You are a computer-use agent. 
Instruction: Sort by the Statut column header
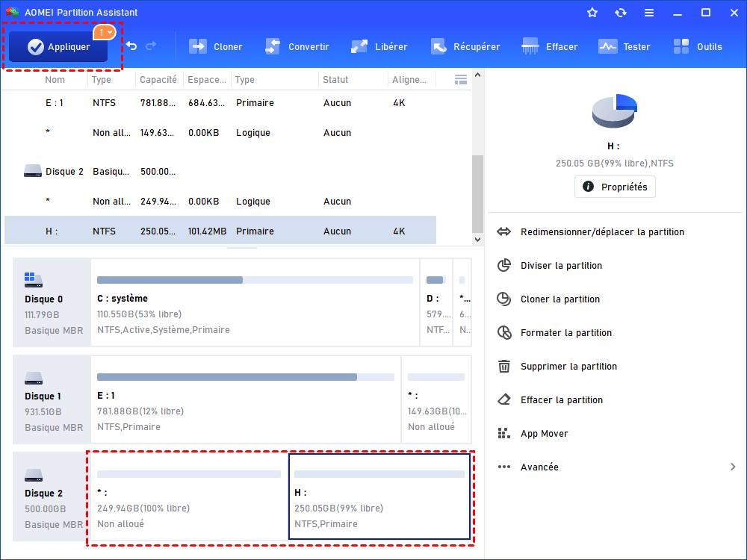[335, 80]
